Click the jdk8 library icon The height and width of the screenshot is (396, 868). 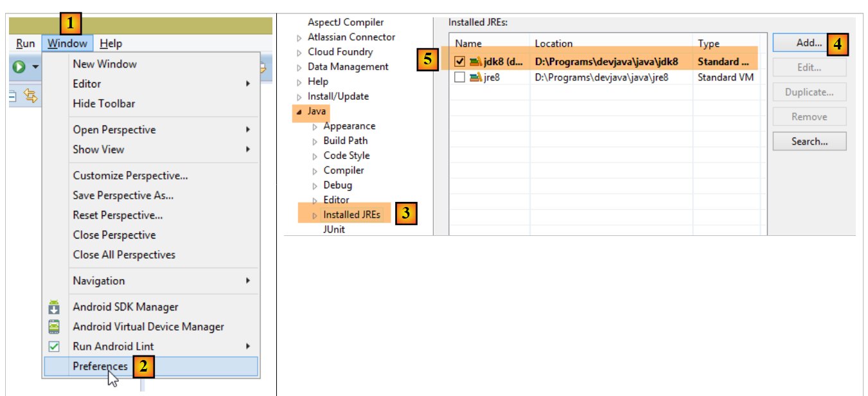[x=475, y=62]
